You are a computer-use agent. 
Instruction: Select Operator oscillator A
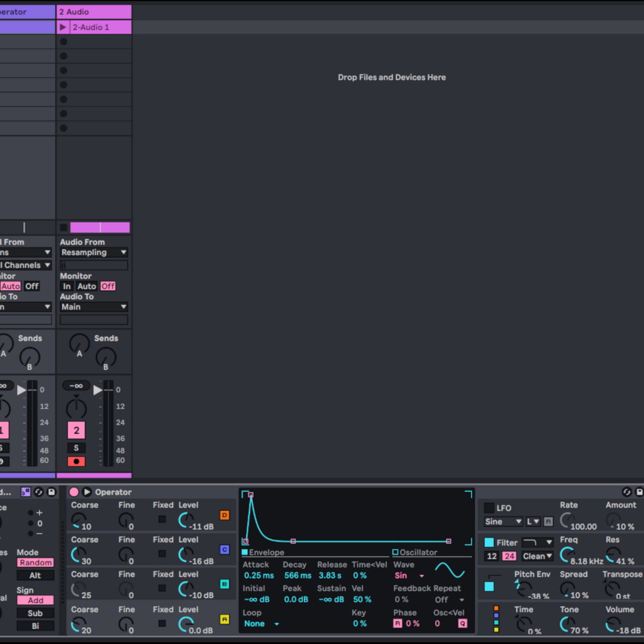pyautogui.click(x=224, y=619)
